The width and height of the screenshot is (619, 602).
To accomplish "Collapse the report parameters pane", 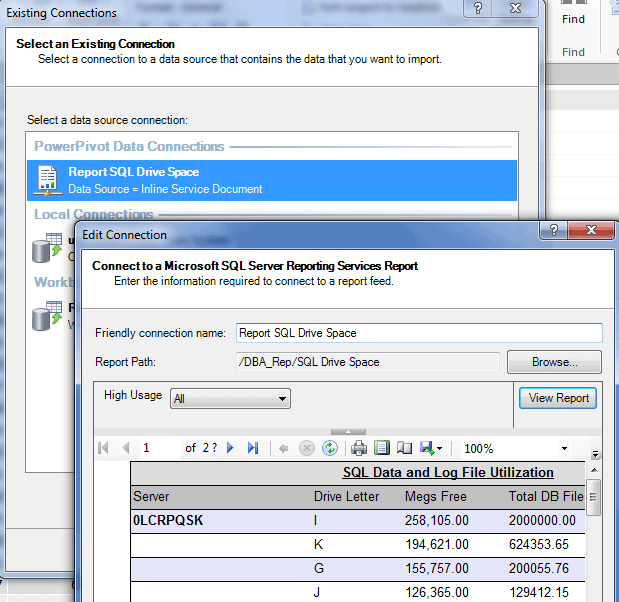I will [348, 431].
